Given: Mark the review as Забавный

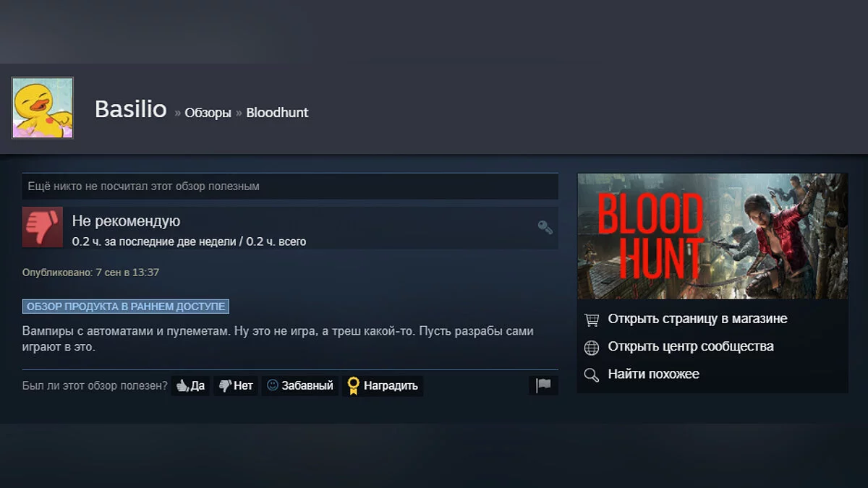Looking at the screenshot, I should click(300, 385).
